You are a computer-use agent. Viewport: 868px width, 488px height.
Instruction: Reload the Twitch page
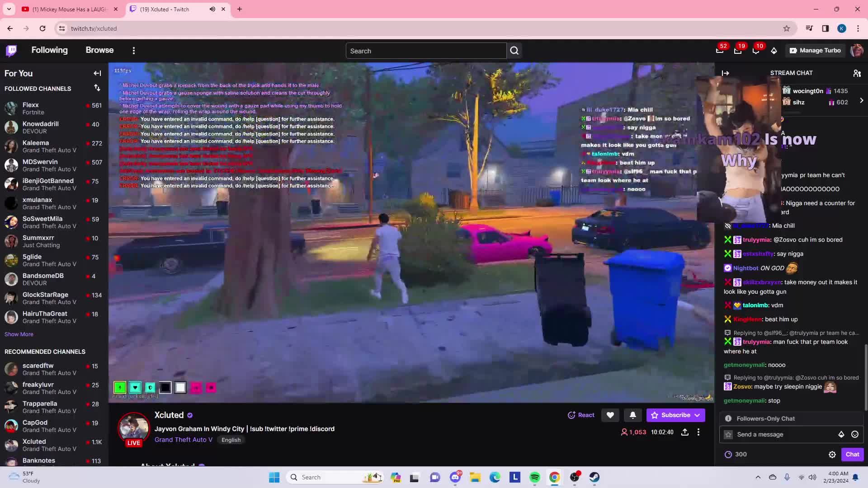42,28
